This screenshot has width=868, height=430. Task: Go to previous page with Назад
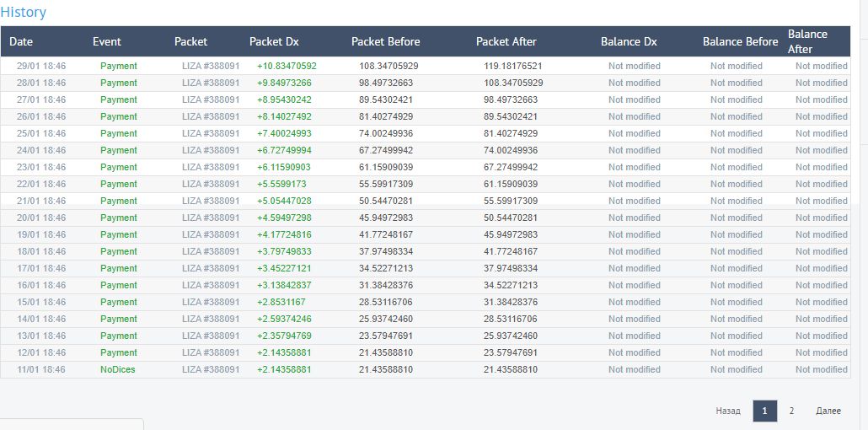pyautogui.click(x=728, y=411)
